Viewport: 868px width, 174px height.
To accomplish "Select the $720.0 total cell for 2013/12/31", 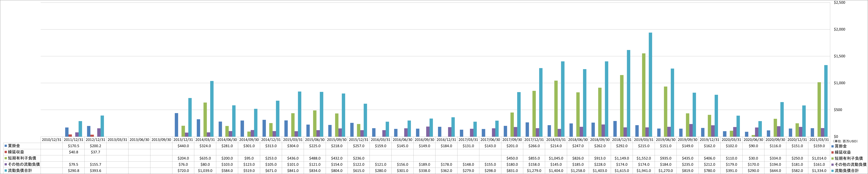I will tap(183, 171).
